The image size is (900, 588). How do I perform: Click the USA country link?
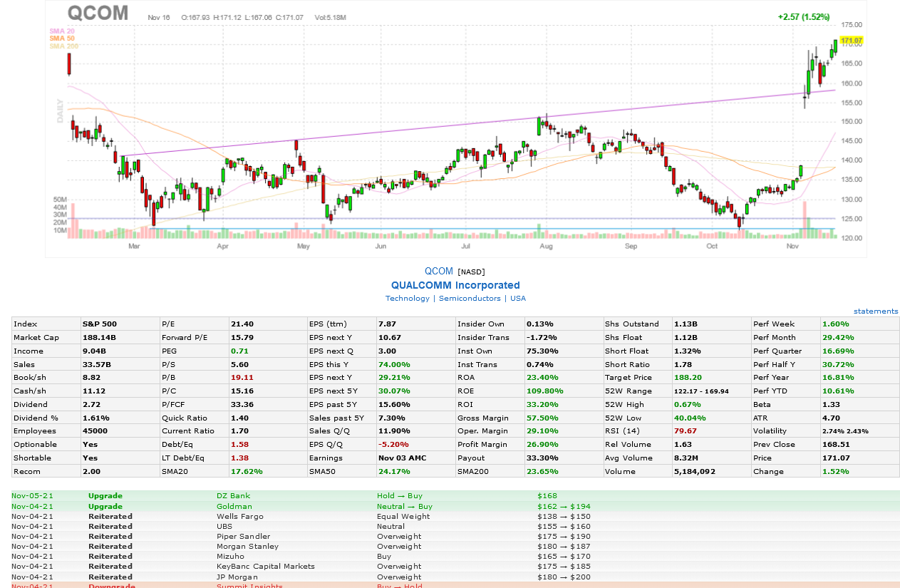click(518, 299)
